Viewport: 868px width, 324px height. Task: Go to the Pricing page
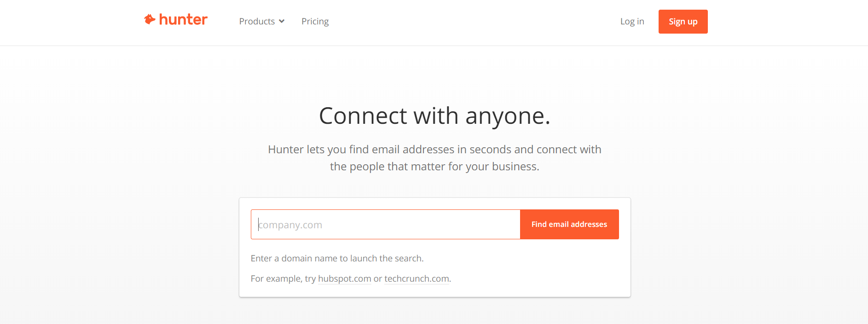point(315,22)
